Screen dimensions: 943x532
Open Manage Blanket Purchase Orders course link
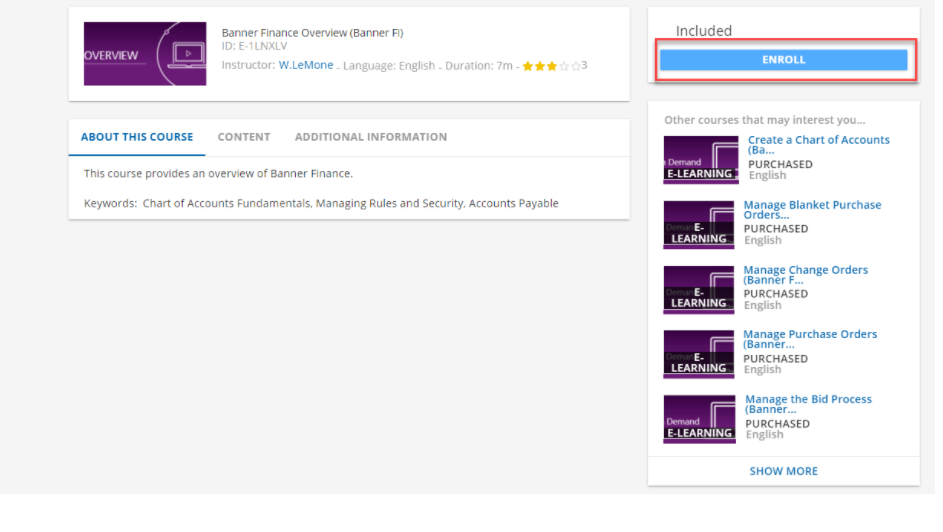point(812,209)
